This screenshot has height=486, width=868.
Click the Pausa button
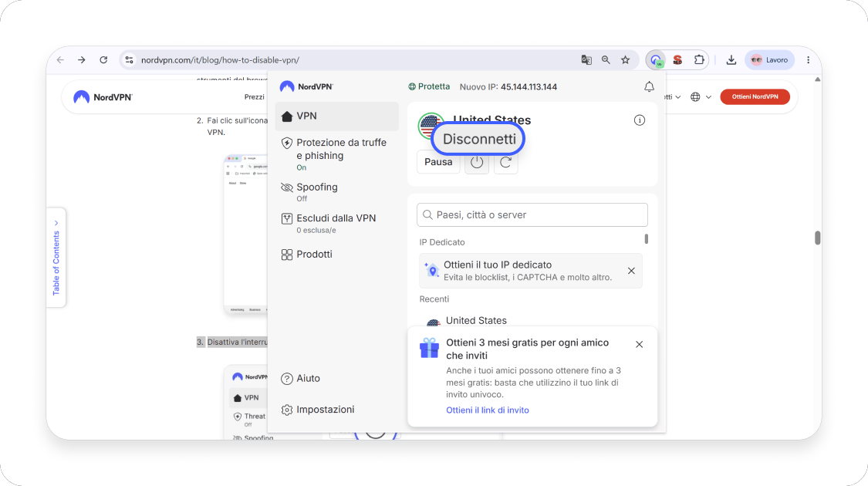tap(438, 162)
